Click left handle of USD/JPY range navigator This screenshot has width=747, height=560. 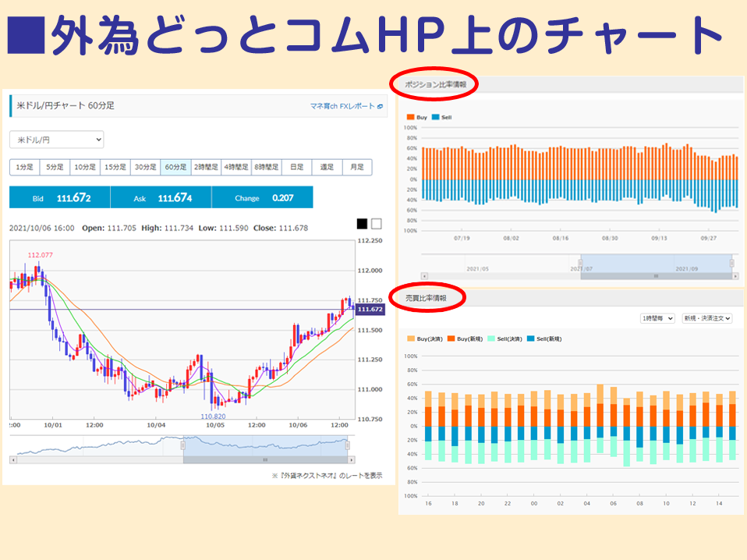point(182,445)
